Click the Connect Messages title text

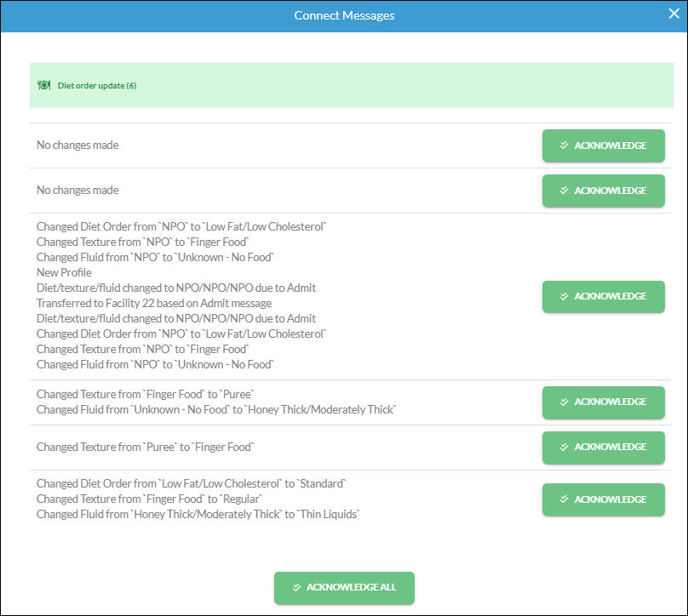(x=344, y=15)
